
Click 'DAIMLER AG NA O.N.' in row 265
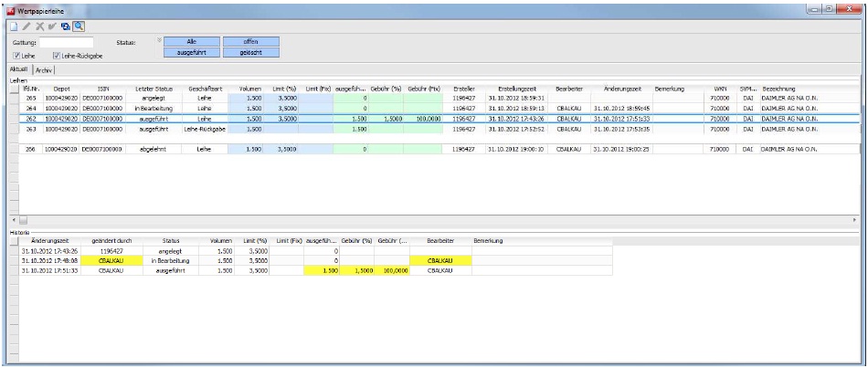coord(789,98)
